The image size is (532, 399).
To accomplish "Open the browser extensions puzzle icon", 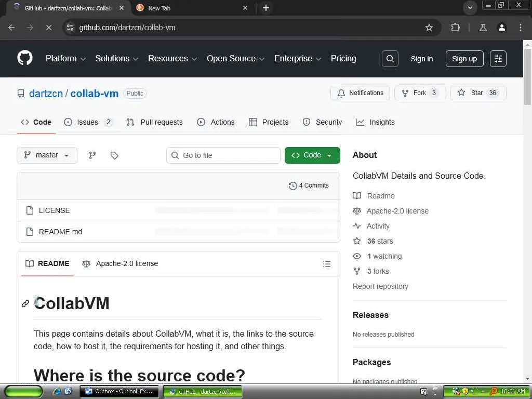I will [x=455, y=28].
